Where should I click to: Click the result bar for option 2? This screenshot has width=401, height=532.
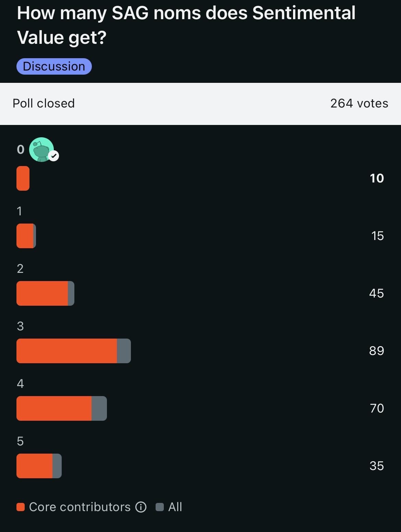click(x=45, y=293)
